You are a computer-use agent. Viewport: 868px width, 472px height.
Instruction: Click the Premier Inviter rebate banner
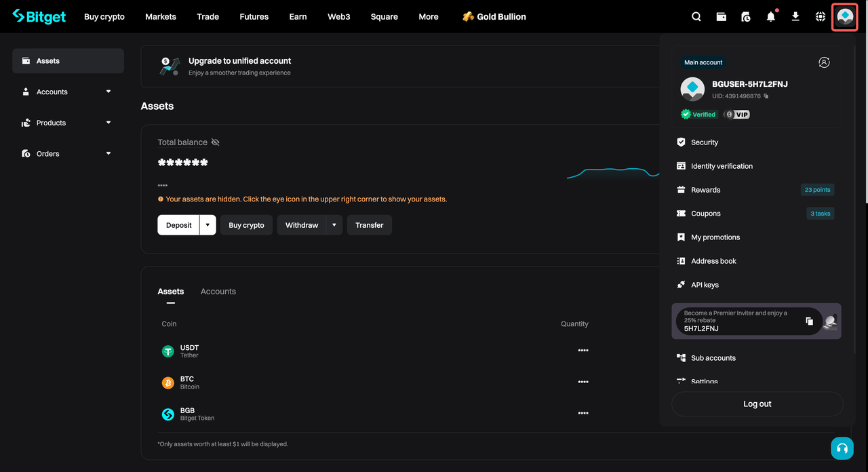pyautogui.click(x=756, y=321)
